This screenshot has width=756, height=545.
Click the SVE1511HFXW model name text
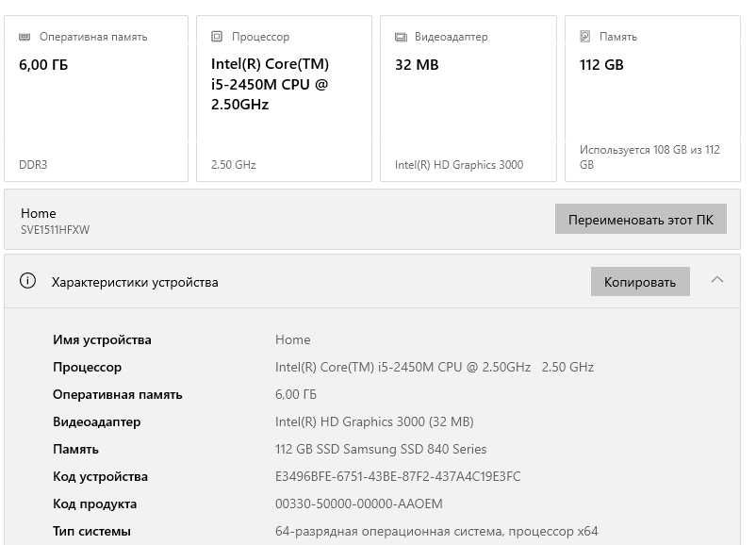(55, 229)
